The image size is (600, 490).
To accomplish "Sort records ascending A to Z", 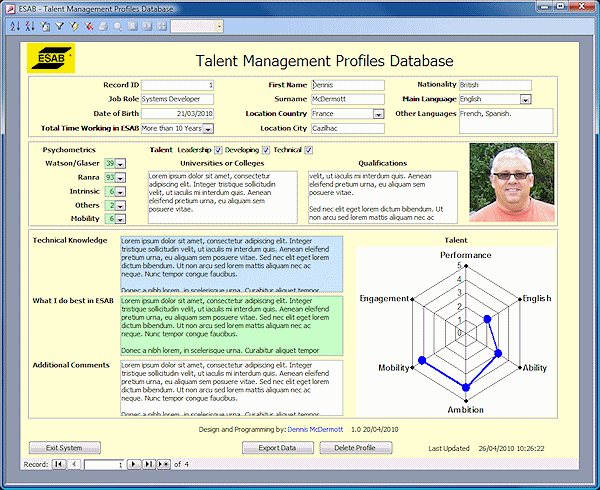I will click(x=15, y=26).
